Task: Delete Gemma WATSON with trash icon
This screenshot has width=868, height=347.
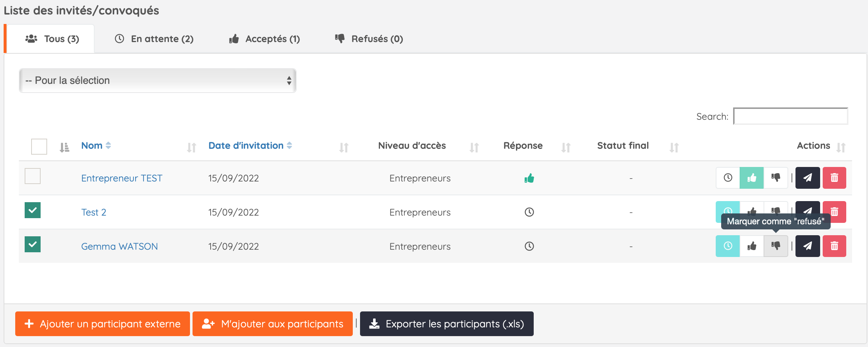Action: click(834, 246)
